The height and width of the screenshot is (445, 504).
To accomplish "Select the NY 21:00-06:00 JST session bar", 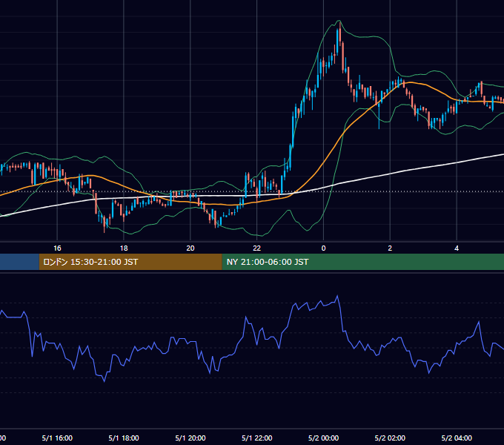I will [363, 262].
